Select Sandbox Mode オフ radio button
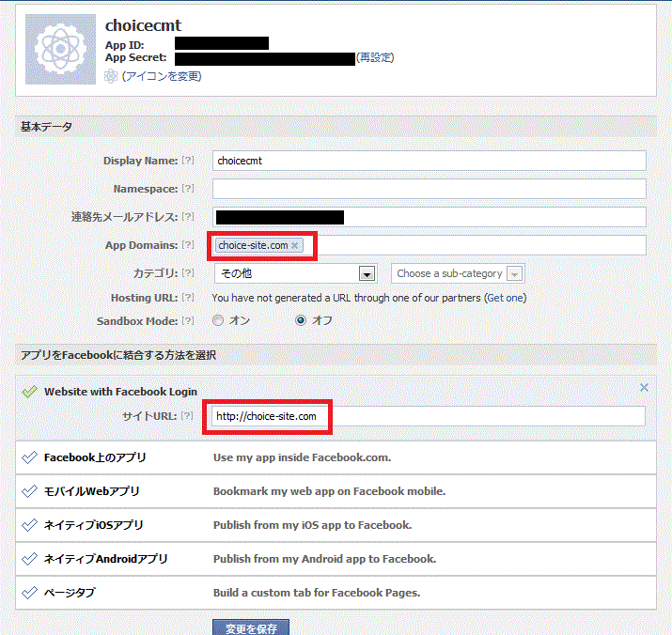Viewport: 672px width, 635px height. pos(301,320)
